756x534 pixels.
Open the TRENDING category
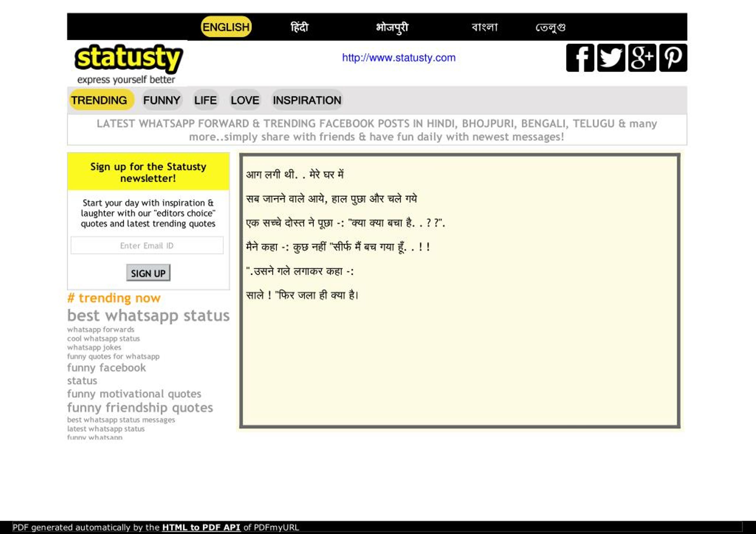(x=102, y=100)
